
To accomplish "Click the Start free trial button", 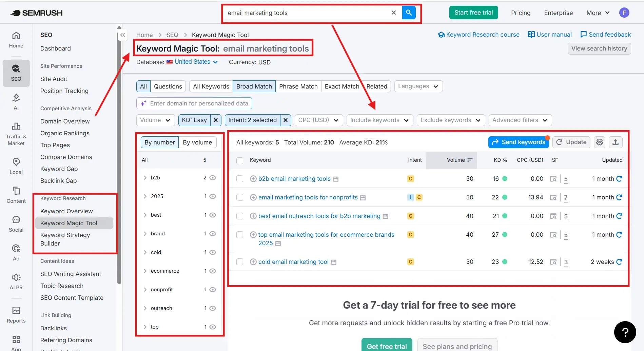I will pos(473,13).
